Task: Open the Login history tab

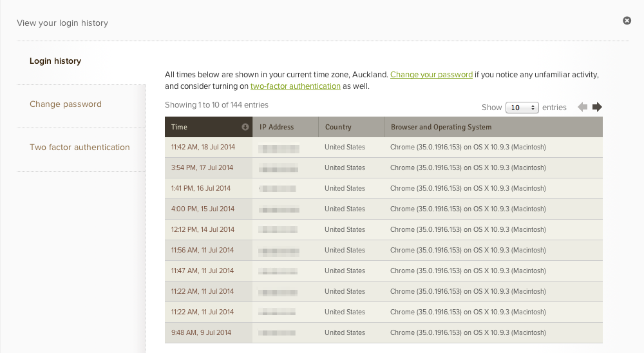Action: [55, 61]
